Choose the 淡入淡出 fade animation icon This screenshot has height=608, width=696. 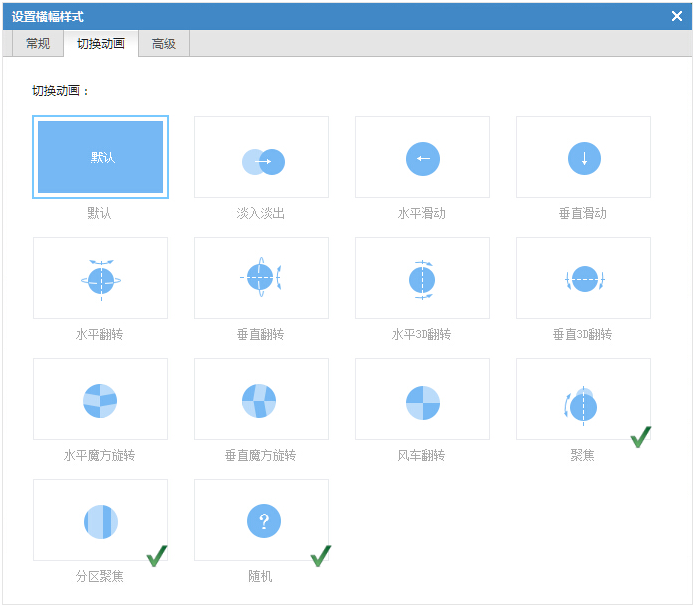(262, 160)
